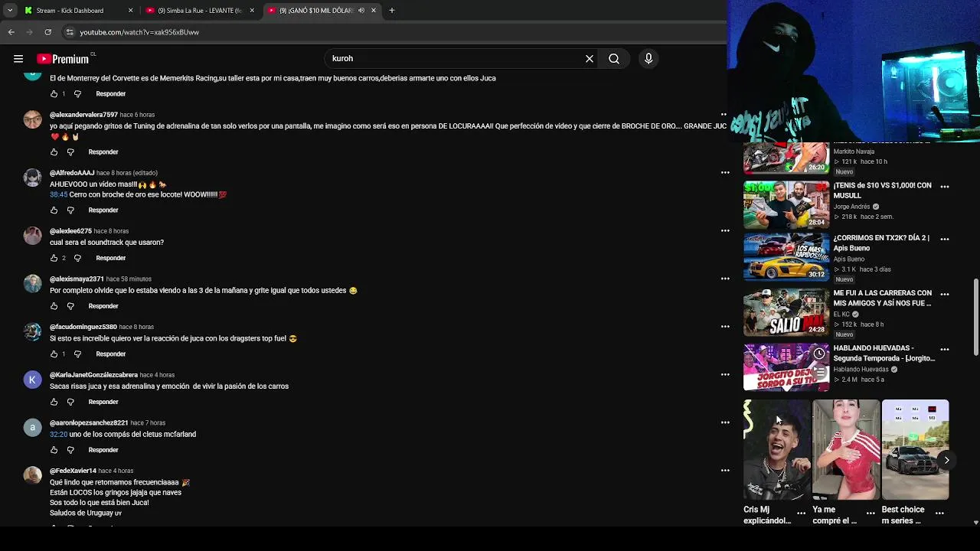Image resolution: width=980 pixels, height=551 pixels.
Task: Click the magnifier search button
Action: coord(614,59)
